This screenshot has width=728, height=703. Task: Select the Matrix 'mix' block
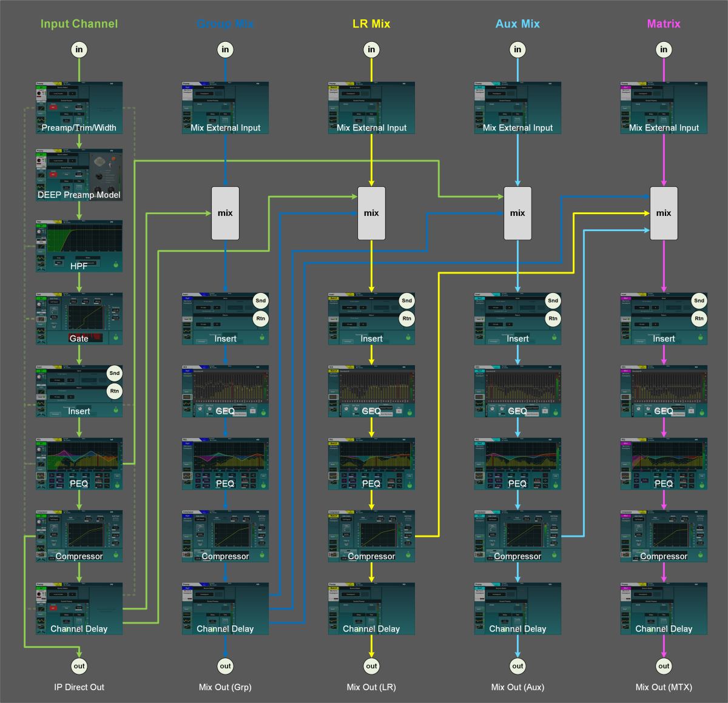664,213
